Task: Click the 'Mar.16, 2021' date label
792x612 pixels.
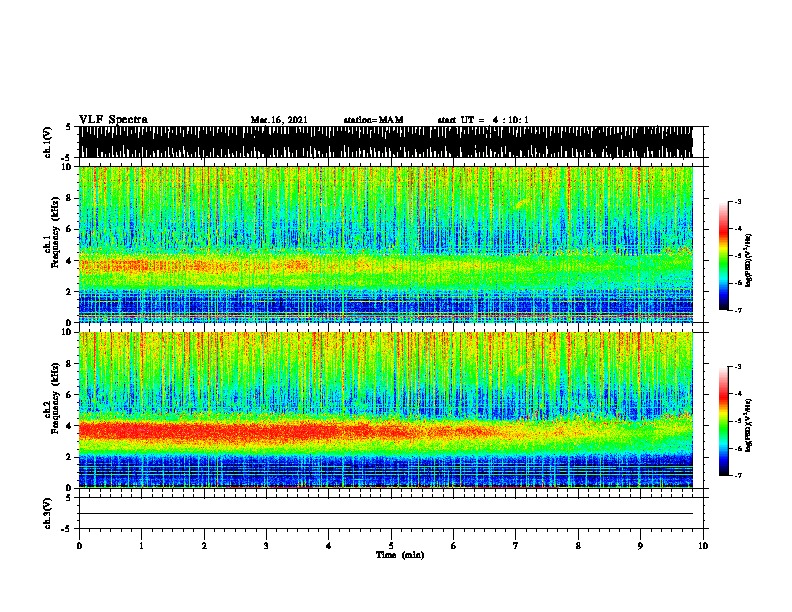Action: click(x=279, y=120)
